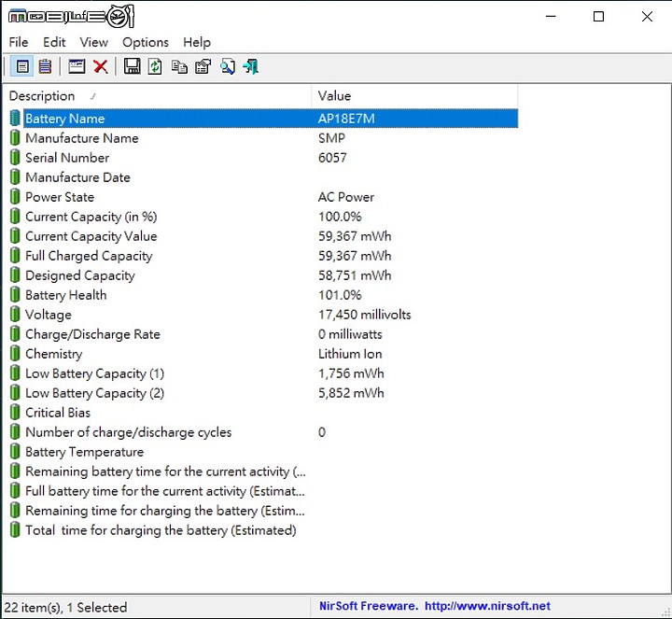
Task: Select the 'Low Battery Capacity (1)' row text
Action: click(94, 373)
